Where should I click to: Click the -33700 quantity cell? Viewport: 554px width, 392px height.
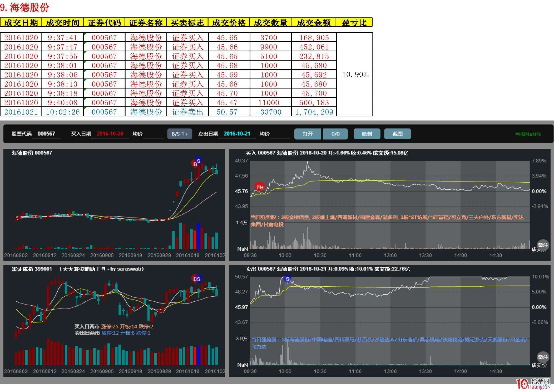point(270,112)
